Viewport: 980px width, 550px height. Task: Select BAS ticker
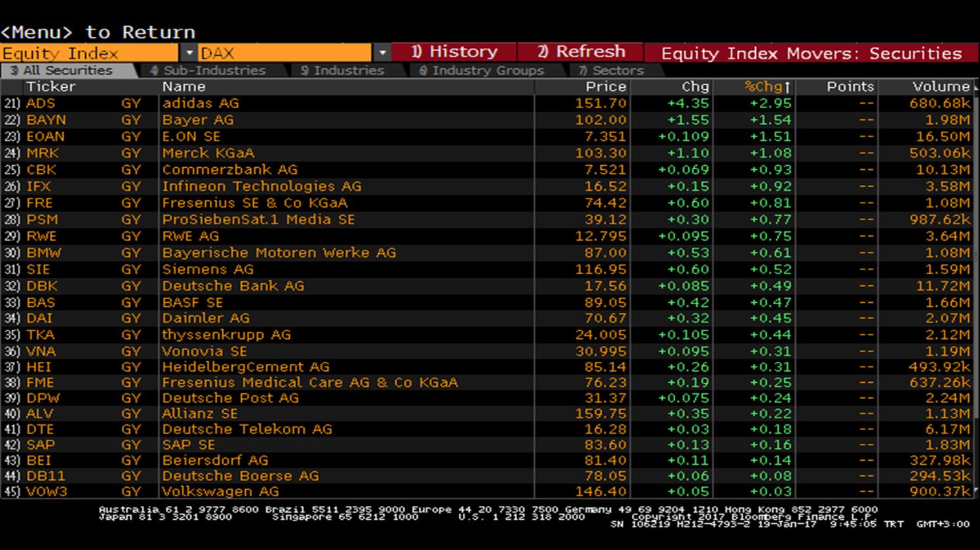tap(41, 302)
